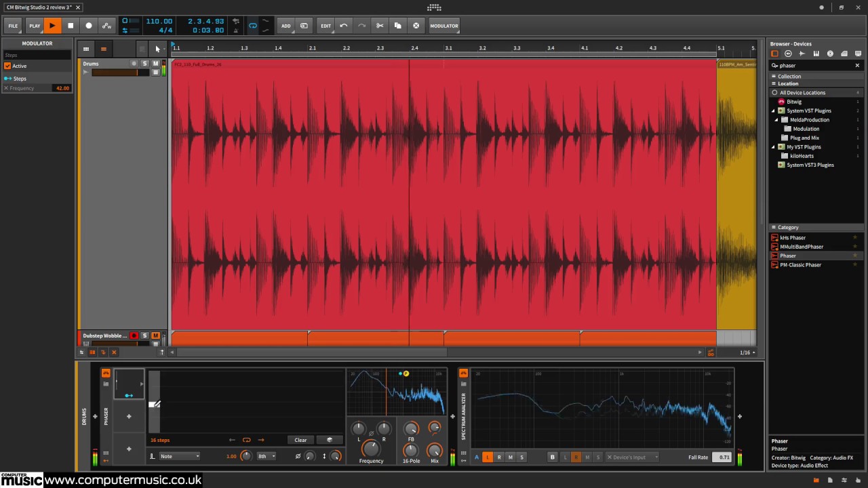Open the samples browser tab icon
Screen dimensions: 868x488
coord(802,54)
